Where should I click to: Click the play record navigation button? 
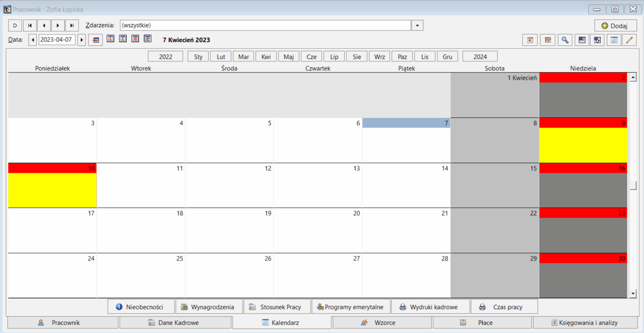[x=15, y=25]
